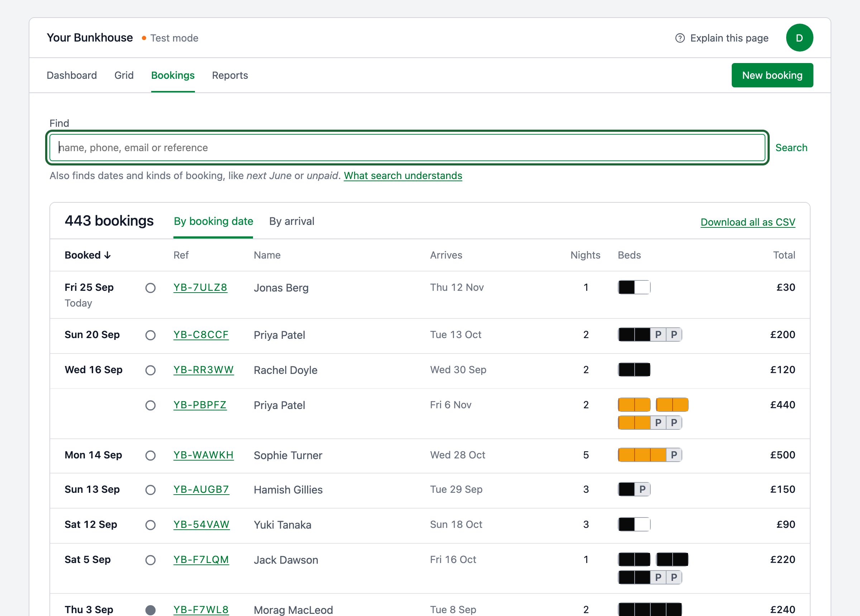Click orange beds indicator for Sophie Turner
860x616 pixels.
coord(650,455)
